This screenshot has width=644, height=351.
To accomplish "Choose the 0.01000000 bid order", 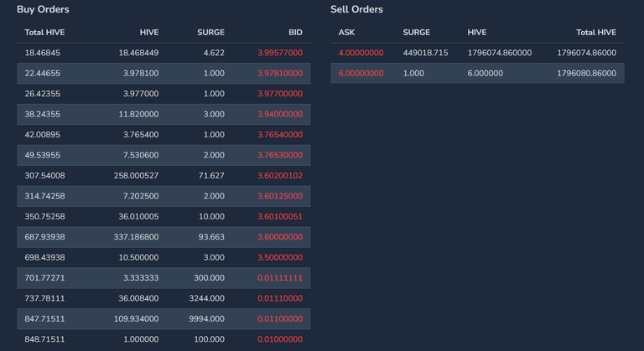I will (164, 339).
